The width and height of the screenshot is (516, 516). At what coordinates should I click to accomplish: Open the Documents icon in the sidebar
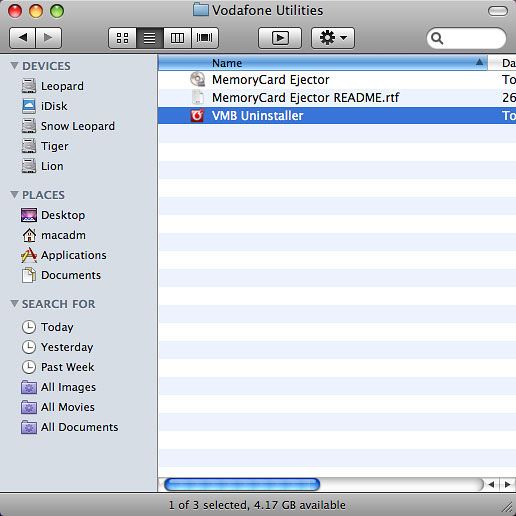pyautogui.click(x=29, y=275)
